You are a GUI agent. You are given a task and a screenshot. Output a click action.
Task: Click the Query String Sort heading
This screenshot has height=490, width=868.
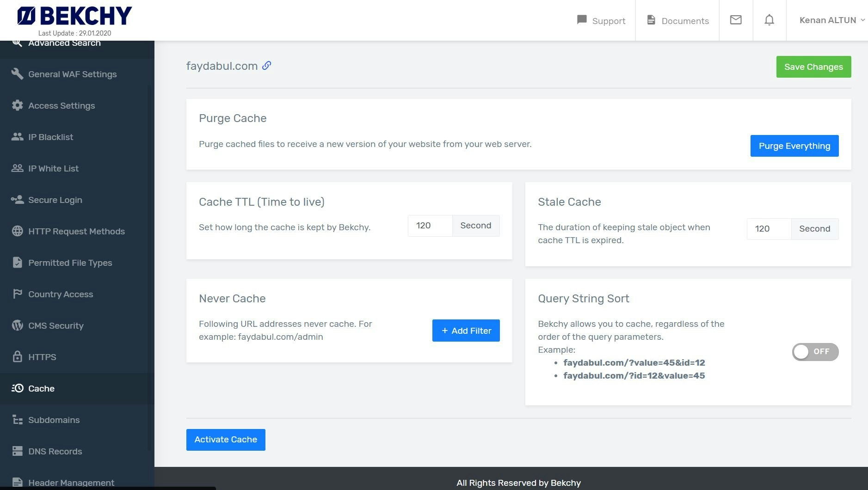pos(584,299)
